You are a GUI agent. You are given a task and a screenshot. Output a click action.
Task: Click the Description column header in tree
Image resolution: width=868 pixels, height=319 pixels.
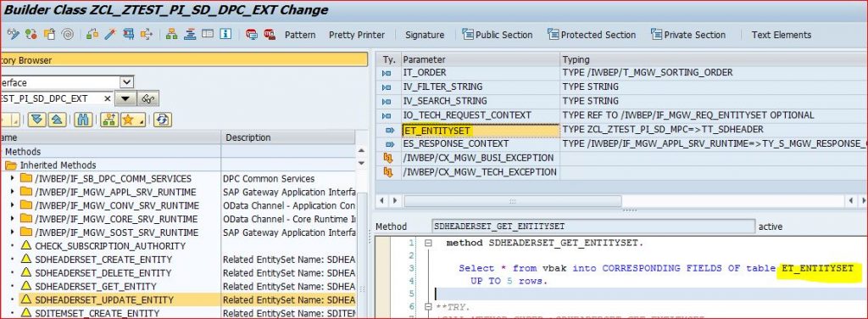click(288, 137)
